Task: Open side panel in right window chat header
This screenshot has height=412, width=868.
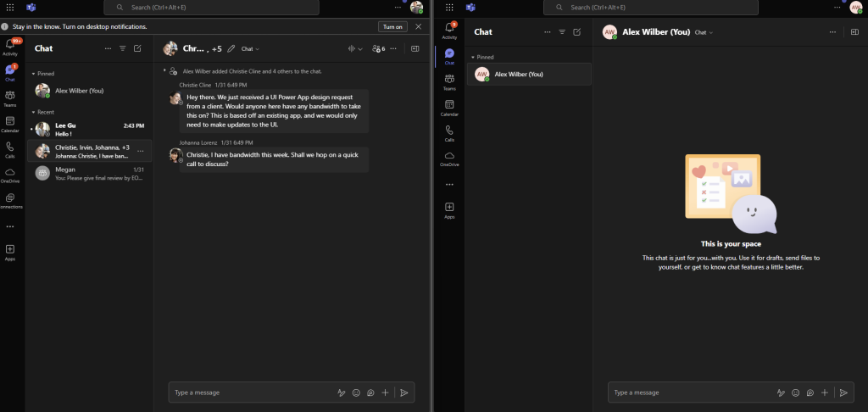Action: coord(854,32)
